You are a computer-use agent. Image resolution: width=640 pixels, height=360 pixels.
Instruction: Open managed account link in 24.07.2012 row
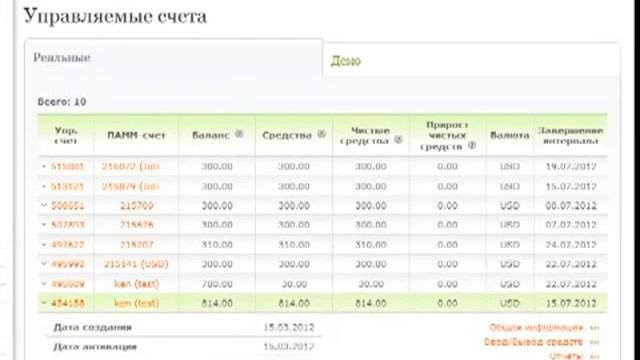tap(67, 245)
